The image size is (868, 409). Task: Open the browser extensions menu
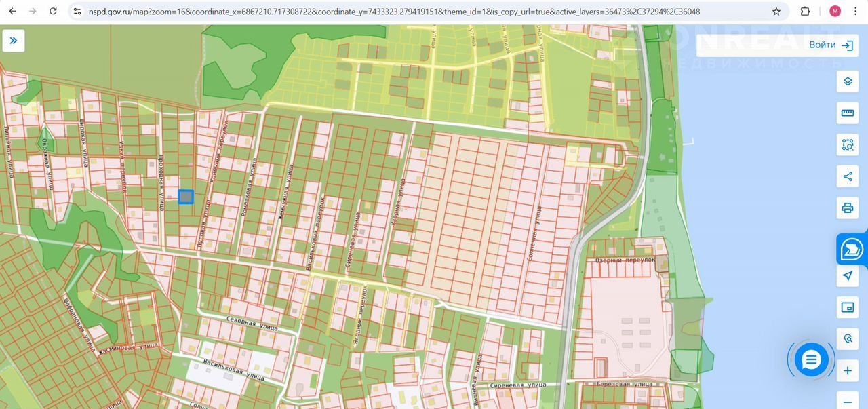pos(805,12)
